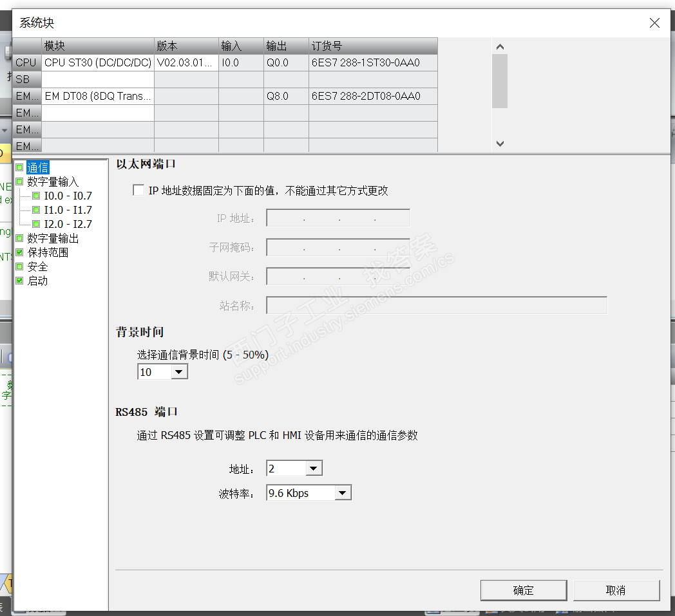Click the status box icon beside 安全
Screen dimensions: 675x616
click(19, 266)
